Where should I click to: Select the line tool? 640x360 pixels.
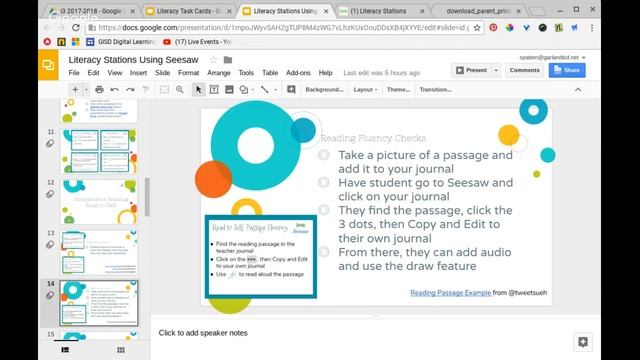[x=265, y=89]
